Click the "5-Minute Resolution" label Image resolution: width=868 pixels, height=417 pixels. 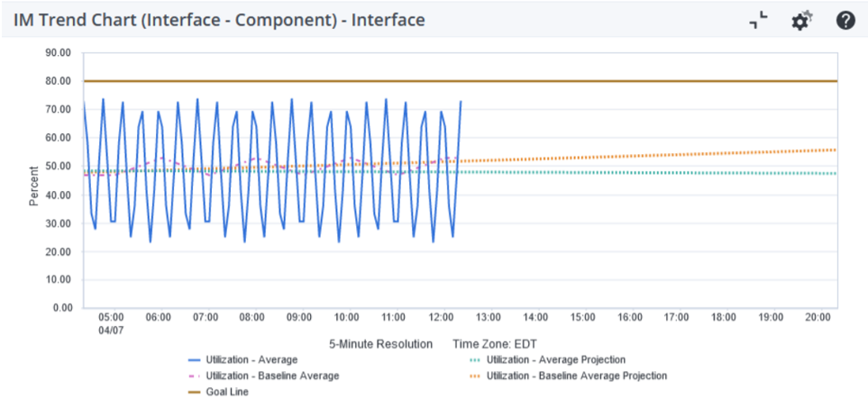[x=383, y=344]
